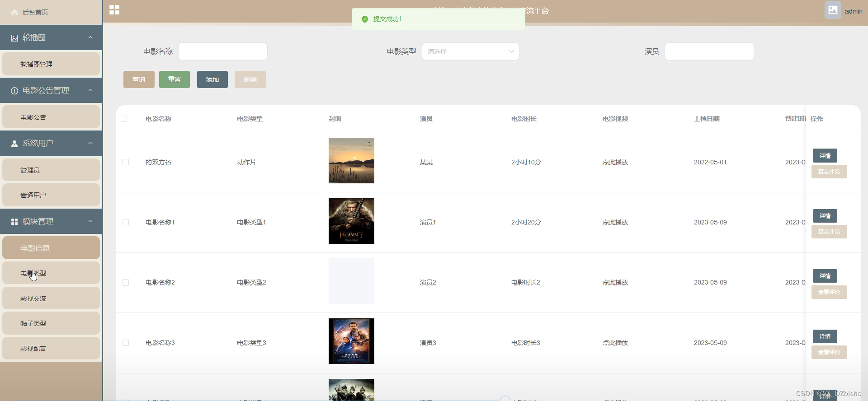Viewport: 868px width, 401px height.
Task: Click the 动作片 type cell
Action: [x=246, y=162]
